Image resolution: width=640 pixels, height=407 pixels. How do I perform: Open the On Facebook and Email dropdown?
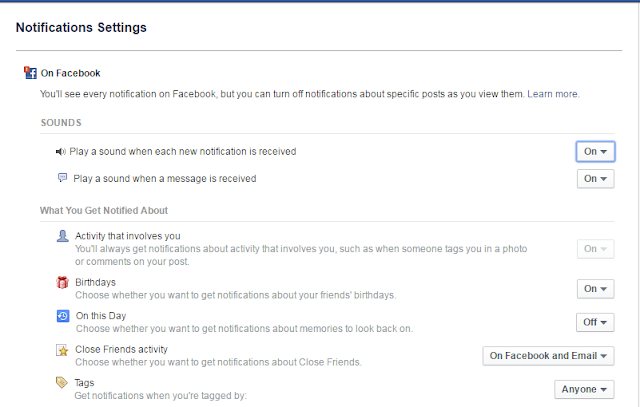[x=547, y=356]
